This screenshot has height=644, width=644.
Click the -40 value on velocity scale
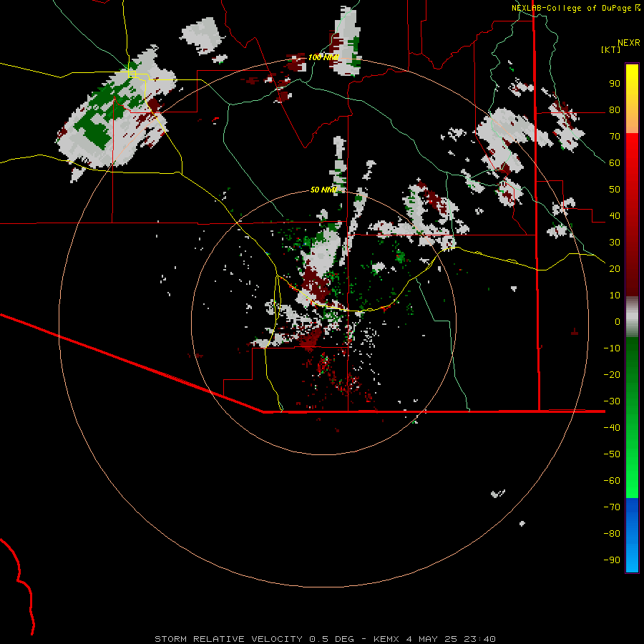(612, 428)
